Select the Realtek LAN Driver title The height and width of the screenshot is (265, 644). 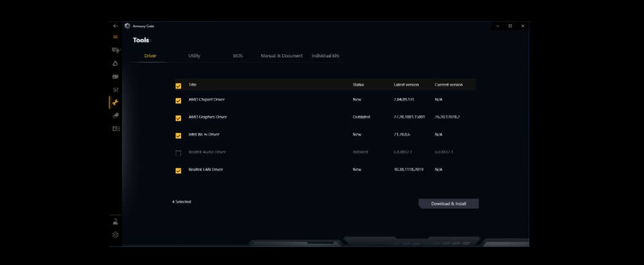(205, 170)
